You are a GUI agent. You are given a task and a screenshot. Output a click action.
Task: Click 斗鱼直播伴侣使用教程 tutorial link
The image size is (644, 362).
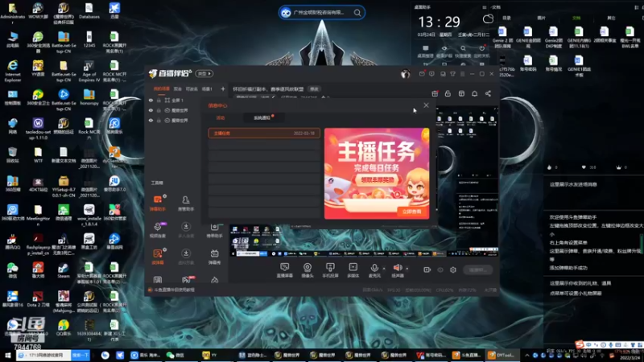tap(174, 290)
